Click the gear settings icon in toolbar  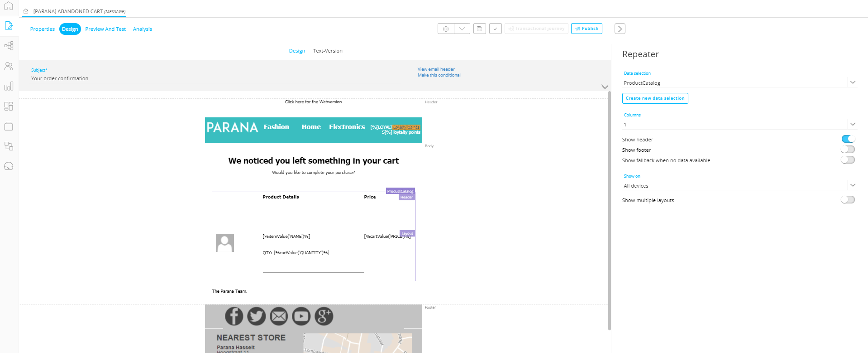point(446,29)
